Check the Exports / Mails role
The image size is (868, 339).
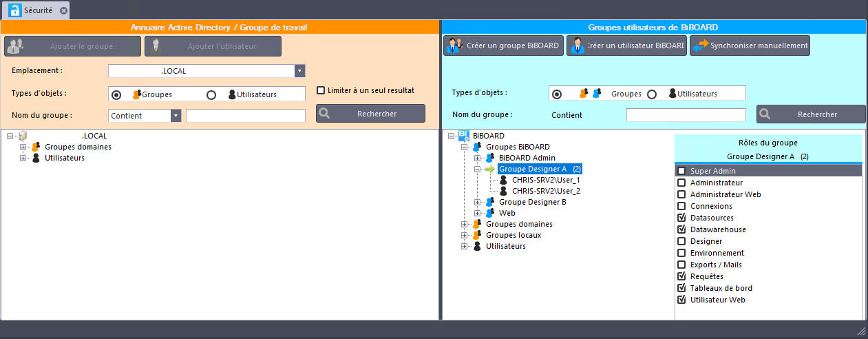[x=681, y=265]
